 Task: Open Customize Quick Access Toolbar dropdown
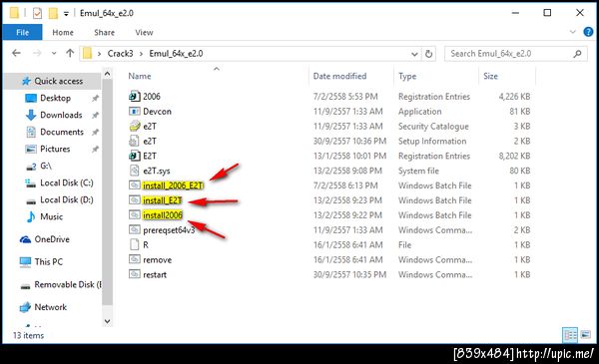click(x=66, y=14)
